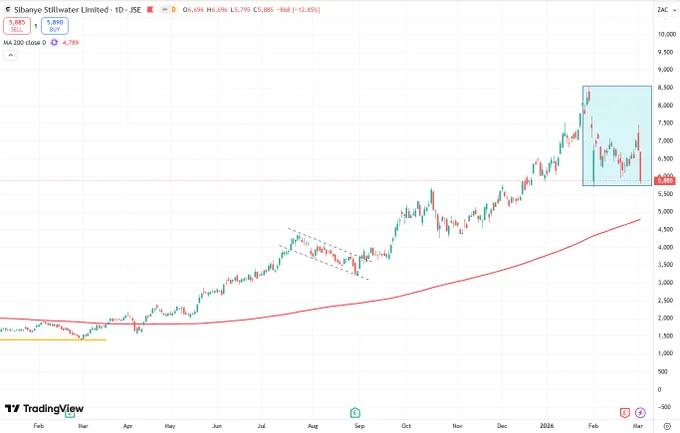The height and width of the screenshot is (433, 680).
Task: Select the MA 200 close 0 indicator label
Action: 25,43
